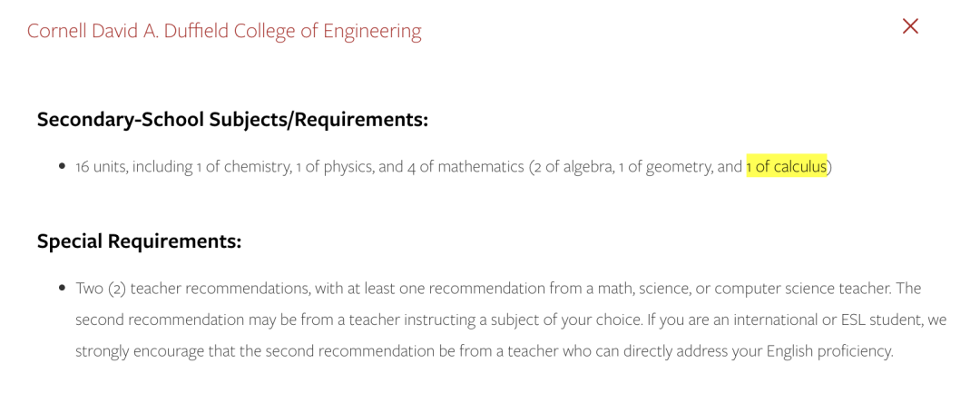The image size is (980, 393).
Task: Open the Cornell David A. Duffield College of Engineering link
Action: coord(224,31)
